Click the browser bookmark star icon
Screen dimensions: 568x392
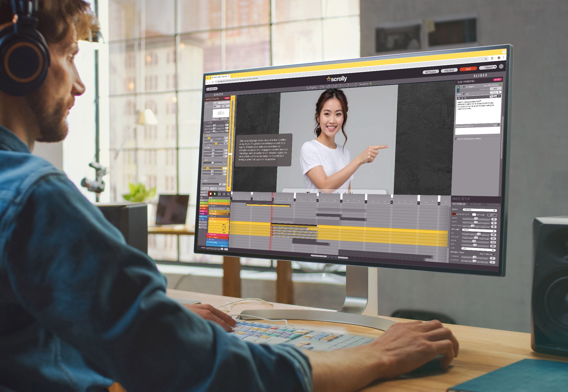pyautogui.click(x=486, y=59)
